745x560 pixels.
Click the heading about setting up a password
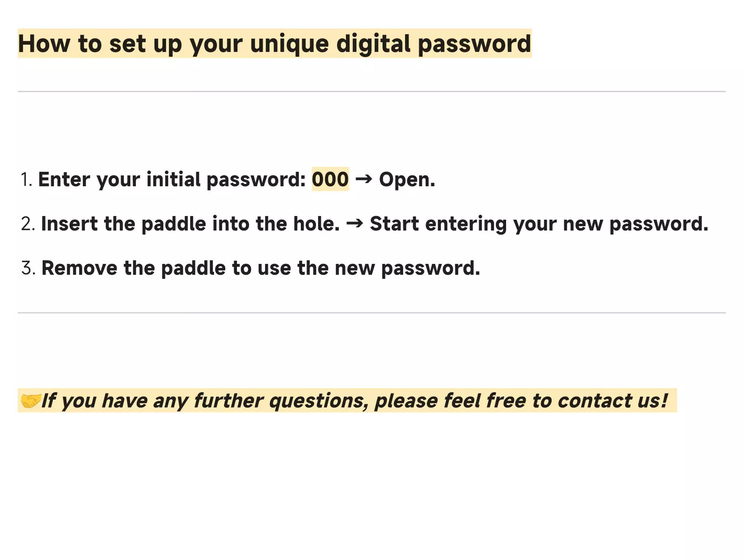(x=274, y=44)
